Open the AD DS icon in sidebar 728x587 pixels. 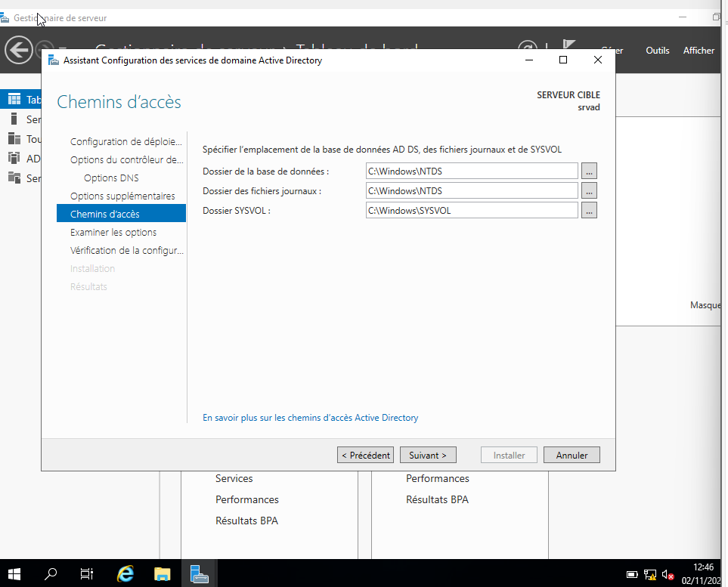(14, 159)
